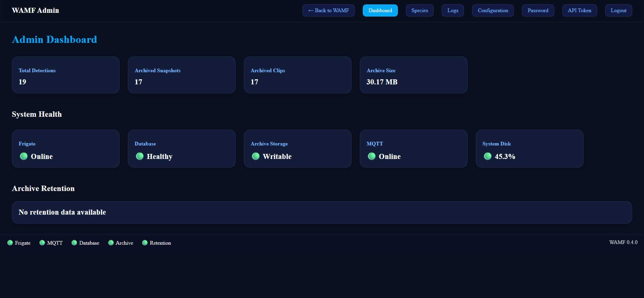Select the Total Detections label
The height and width of the screenshot is (298, 644).
tap(37, 71)
